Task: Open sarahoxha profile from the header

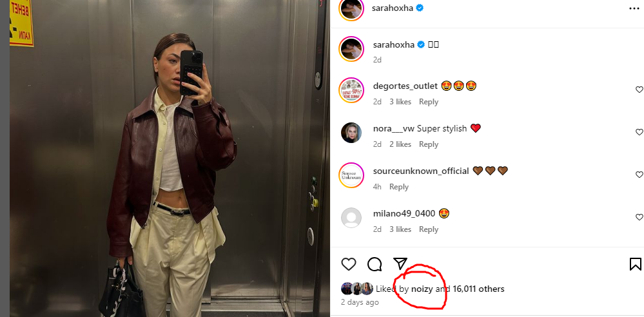Action: [x=392, y=8]
